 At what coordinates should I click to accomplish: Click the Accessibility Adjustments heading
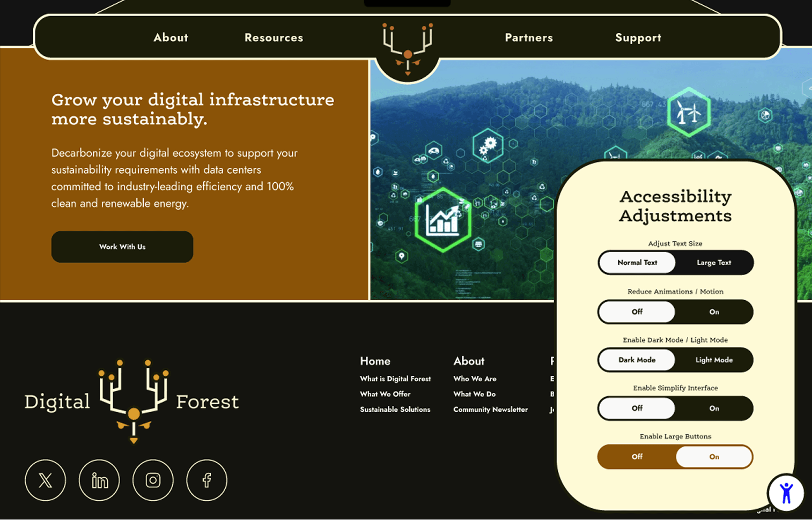[x=675, y=206]
